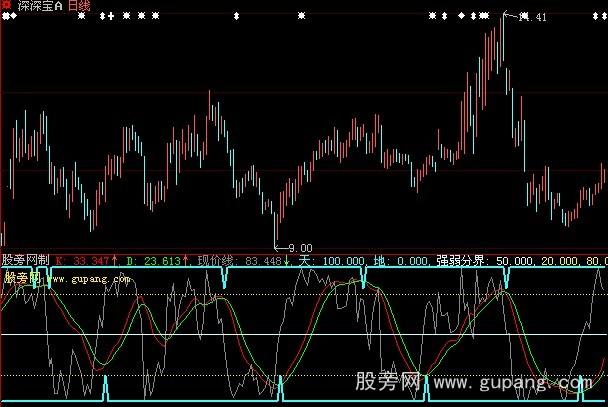Click the 14.41 high price label
This screenshot has height=407, width=608.
point(533,17)
